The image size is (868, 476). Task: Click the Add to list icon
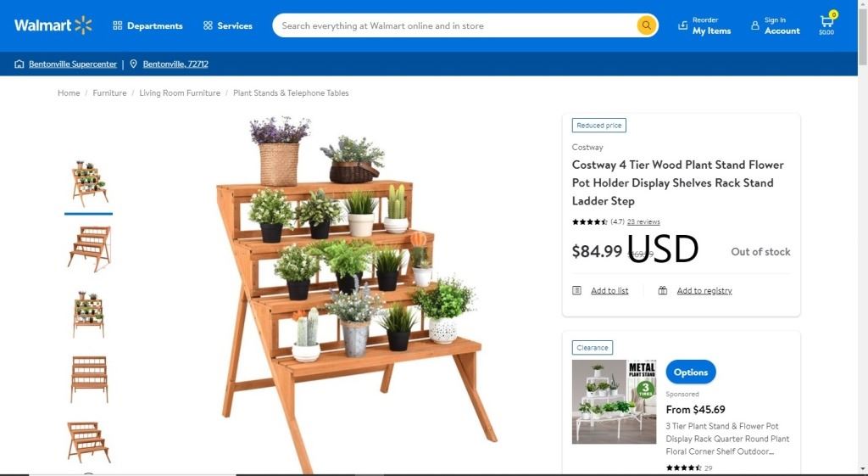click(x=576, y=290)
